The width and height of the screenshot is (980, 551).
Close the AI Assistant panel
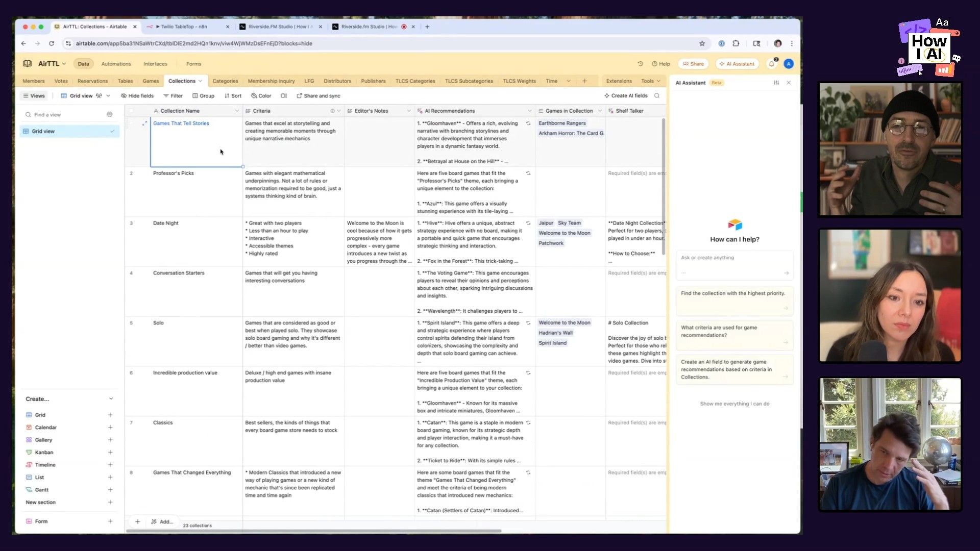point(789,83)
